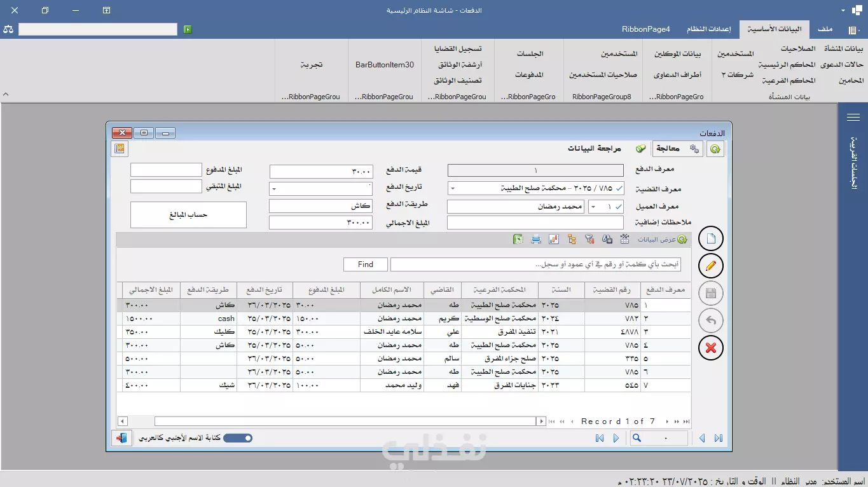The height and width of the screenshot is (487, 868).
Task: Click the new record page icon
Action: coord(711,239)
